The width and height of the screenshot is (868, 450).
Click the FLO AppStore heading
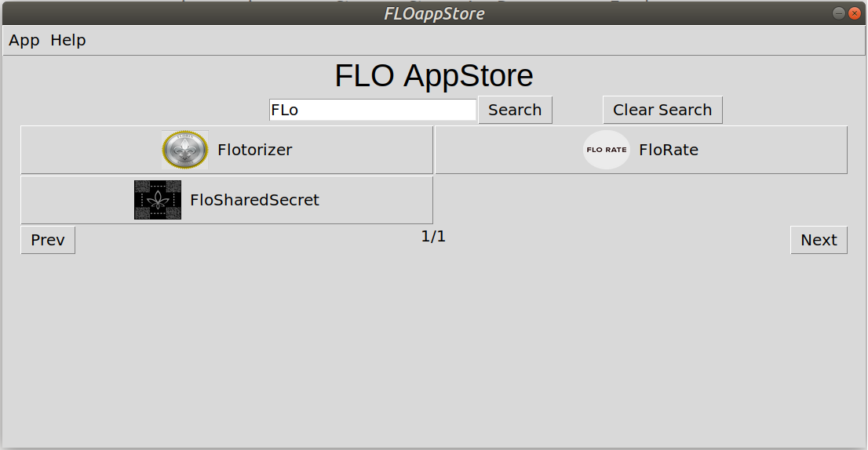434,76
